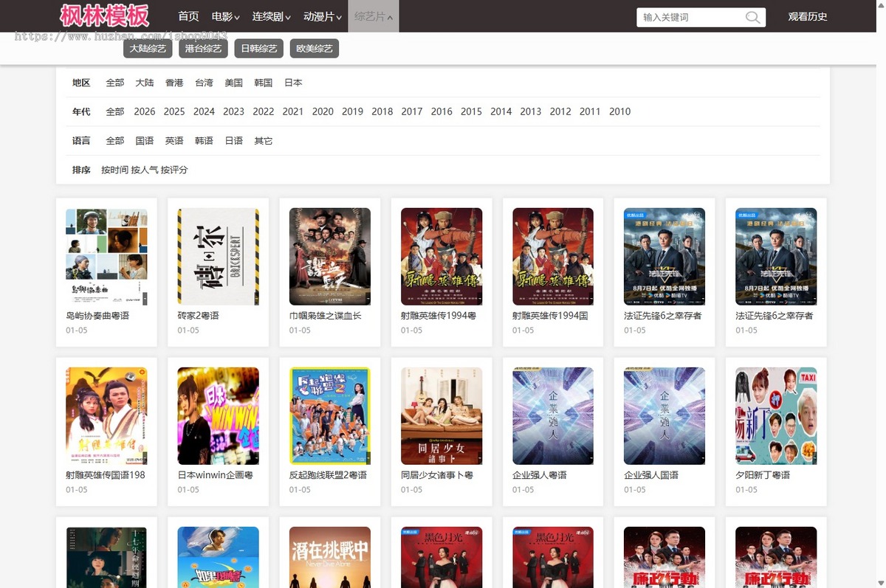
Task: Expand the 电影 dropdown menu
Action: 225,16
